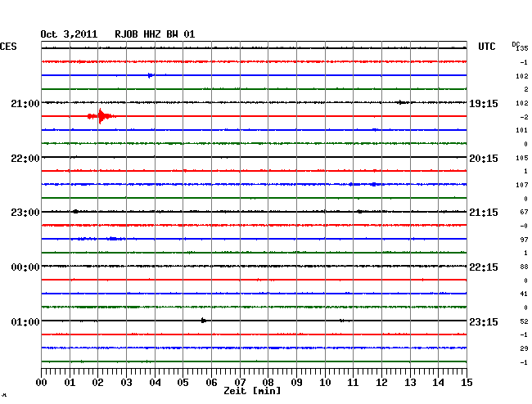Click minute tick label 11 on axis
This screenshot has width=532, height=404.
[353, 383]
